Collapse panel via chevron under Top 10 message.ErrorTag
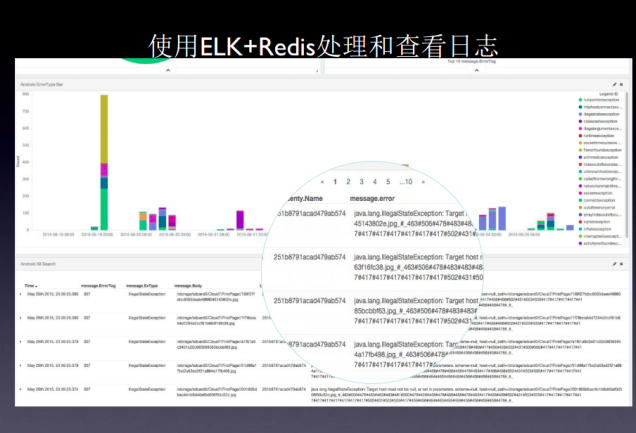Screen dimensions: 636x433 click(477, 70)
